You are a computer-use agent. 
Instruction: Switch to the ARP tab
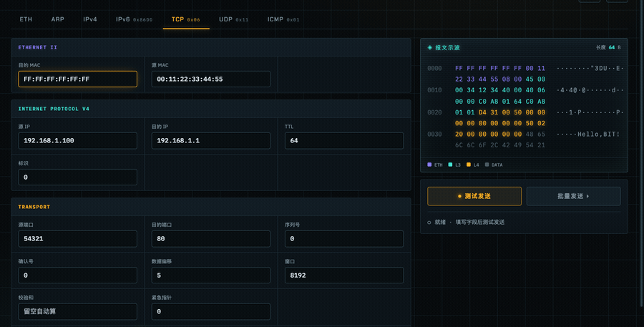coord(57,19)
